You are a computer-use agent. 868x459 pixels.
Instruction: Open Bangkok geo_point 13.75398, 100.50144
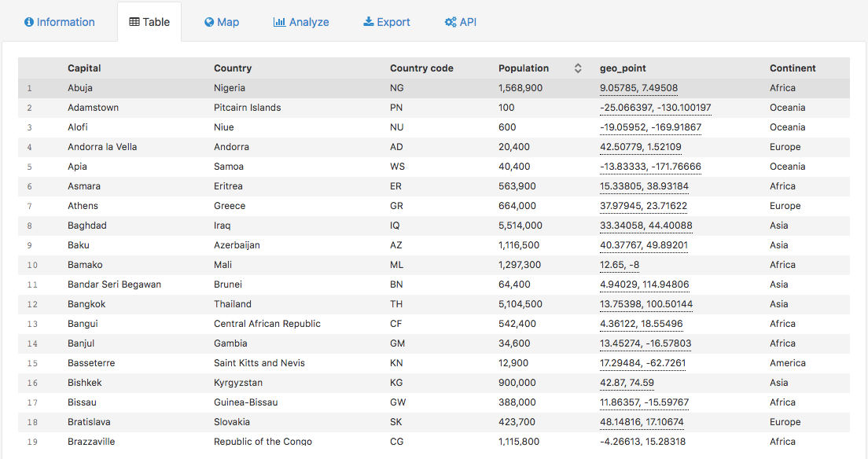coord(645,304)
